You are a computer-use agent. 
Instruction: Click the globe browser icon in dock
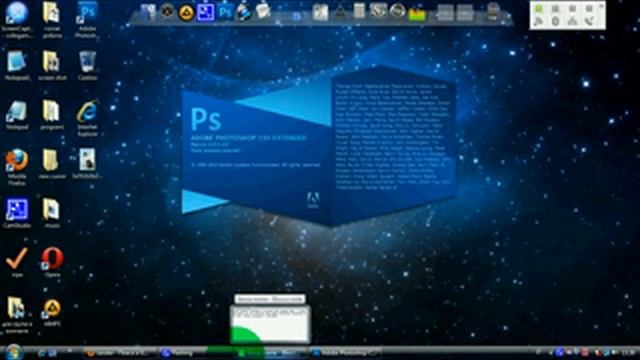(244, 11)
